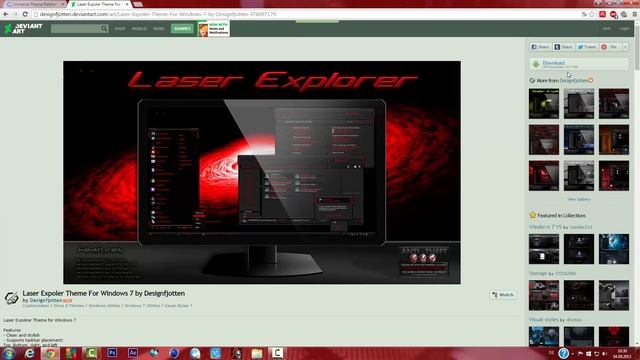Open the Notes and Notifications banner

click(x=213, y=29)
